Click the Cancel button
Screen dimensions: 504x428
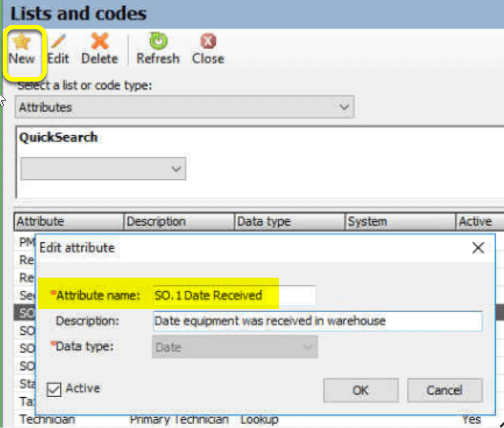(x=444, y=390)
